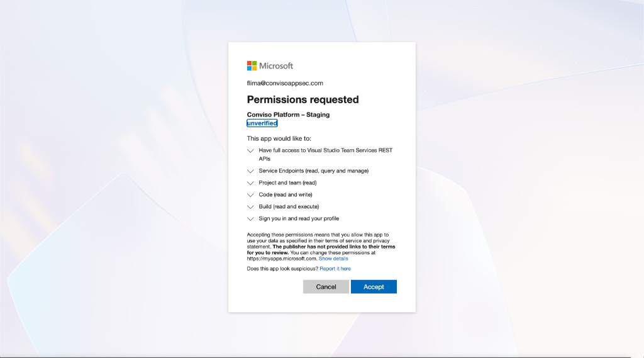Click the Code (read and write) label

click(286, 194)
